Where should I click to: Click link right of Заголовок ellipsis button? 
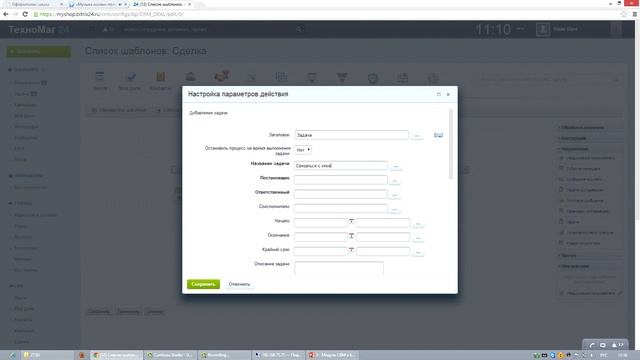[x=438, y=135]
